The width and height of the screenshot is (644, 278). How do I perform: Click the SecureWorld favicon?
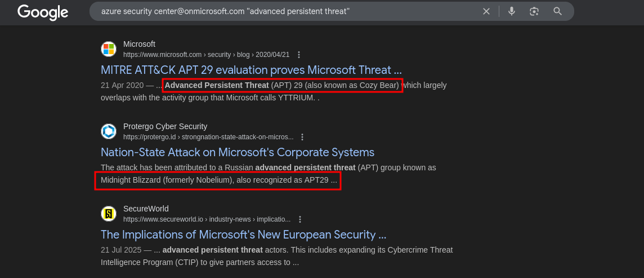(109, 214)
